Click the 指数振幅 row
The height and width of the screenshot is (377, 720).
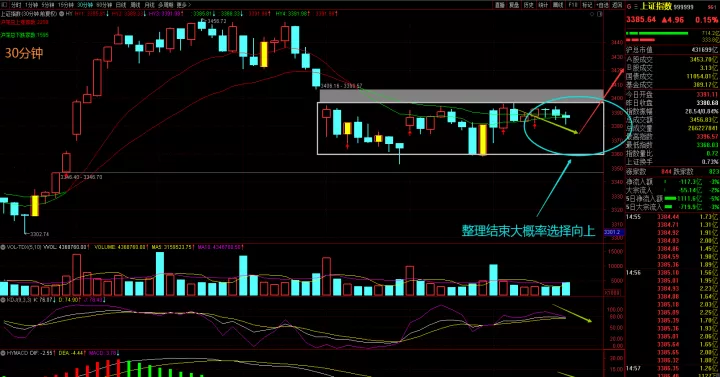[x=672, y=111]
